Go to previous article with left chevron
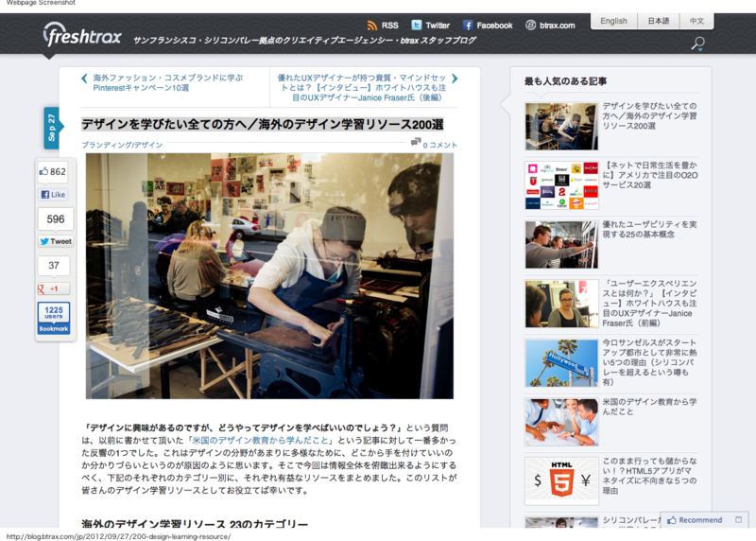The width and height of the screenshot is (756, 541). tap(84, 79)
